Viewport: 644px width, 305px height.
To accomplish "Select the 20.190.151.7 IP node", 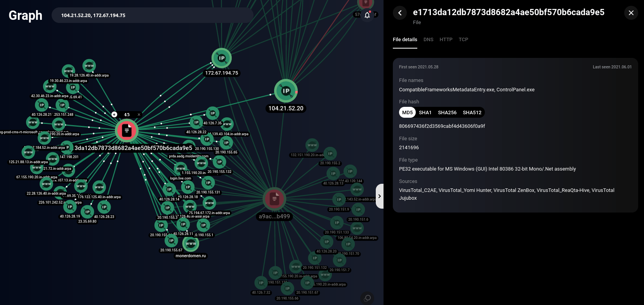I will point(340,260).
